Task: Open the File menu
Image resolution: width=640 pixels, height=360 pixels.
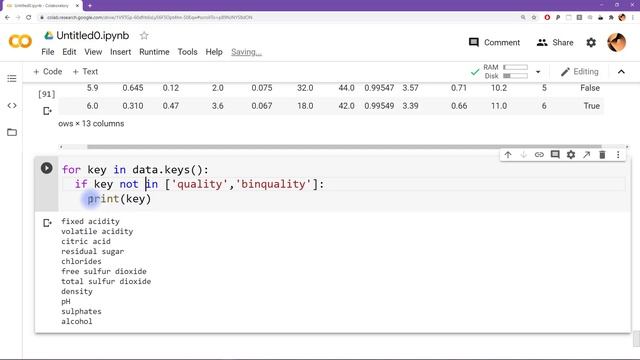Action: coord(48,52)
